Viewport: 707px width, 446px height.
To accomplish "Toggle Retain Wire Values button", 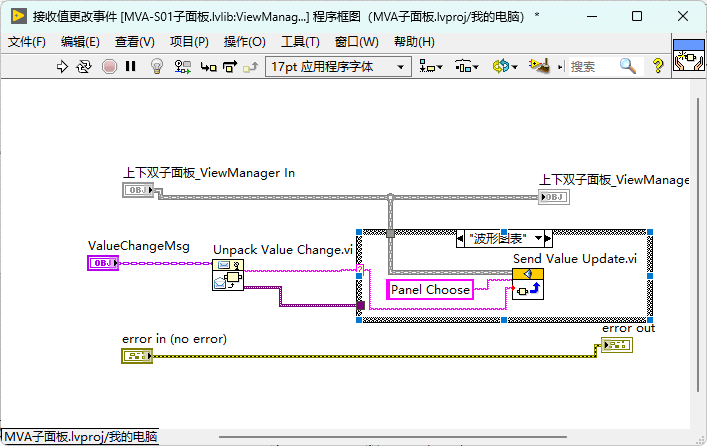I will click(183, 67).
